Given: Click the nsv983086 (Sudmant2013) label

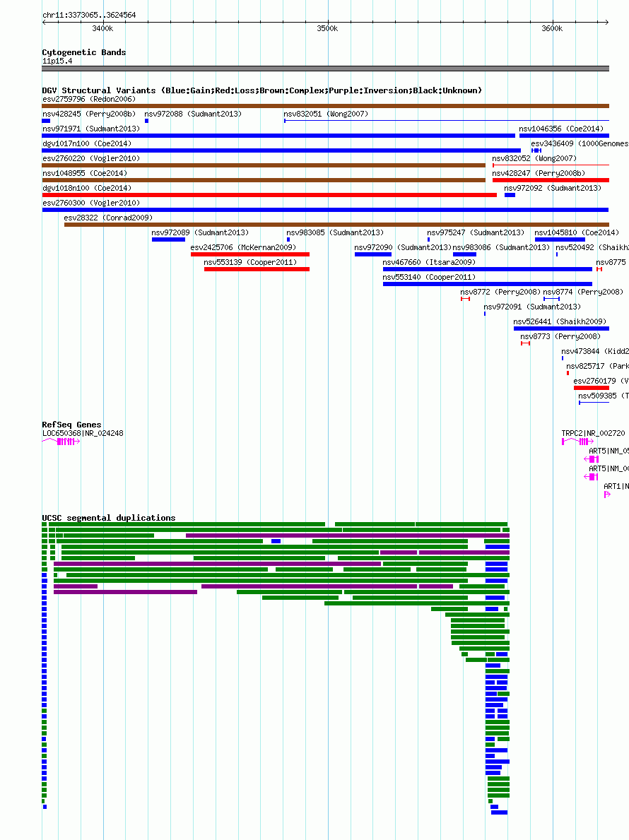Looking at the screenshot, I should pos(501,248).
